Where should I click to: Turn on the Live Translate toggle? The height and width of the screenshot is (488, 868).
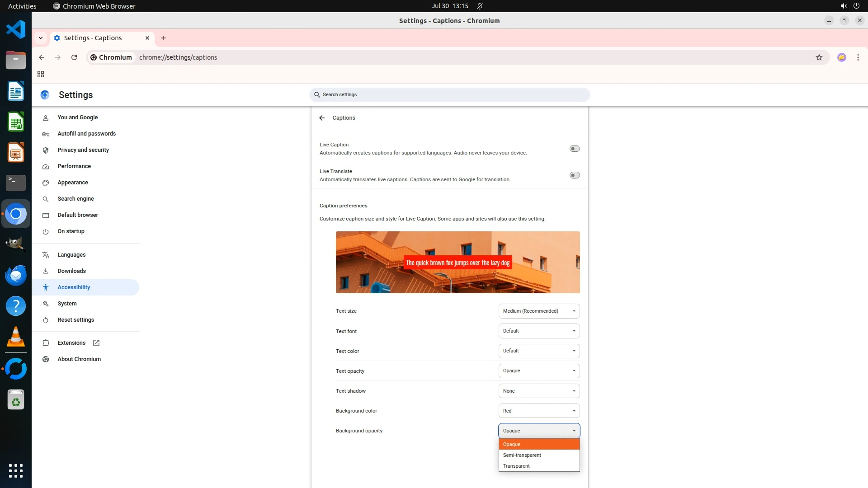pyautogui.click(x=574, y=175)
